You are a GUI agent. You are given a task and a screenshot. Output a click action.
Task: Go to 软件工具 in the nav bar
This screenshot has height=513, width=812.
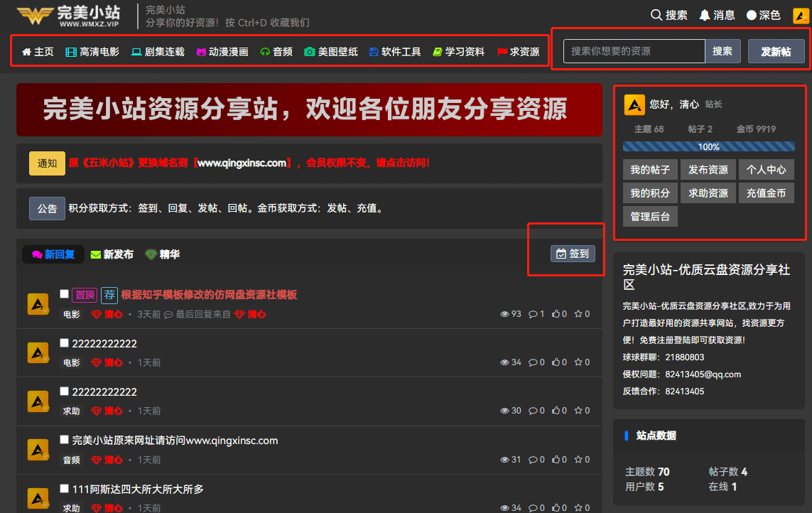point(395,52)
